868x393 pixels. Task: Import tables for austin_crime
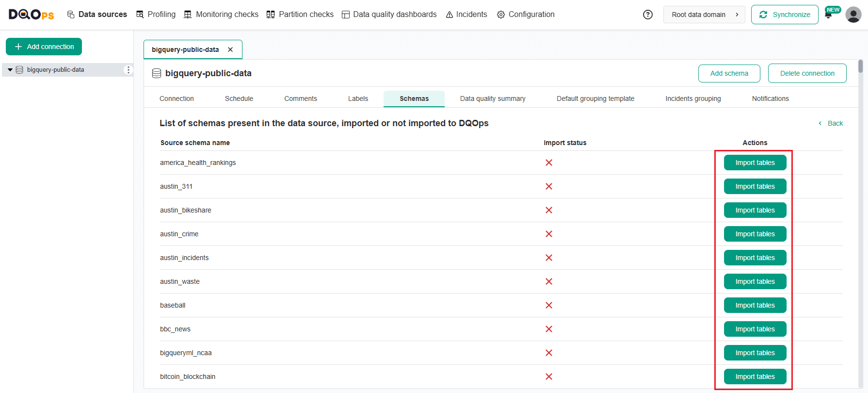(x=755, y=234)
